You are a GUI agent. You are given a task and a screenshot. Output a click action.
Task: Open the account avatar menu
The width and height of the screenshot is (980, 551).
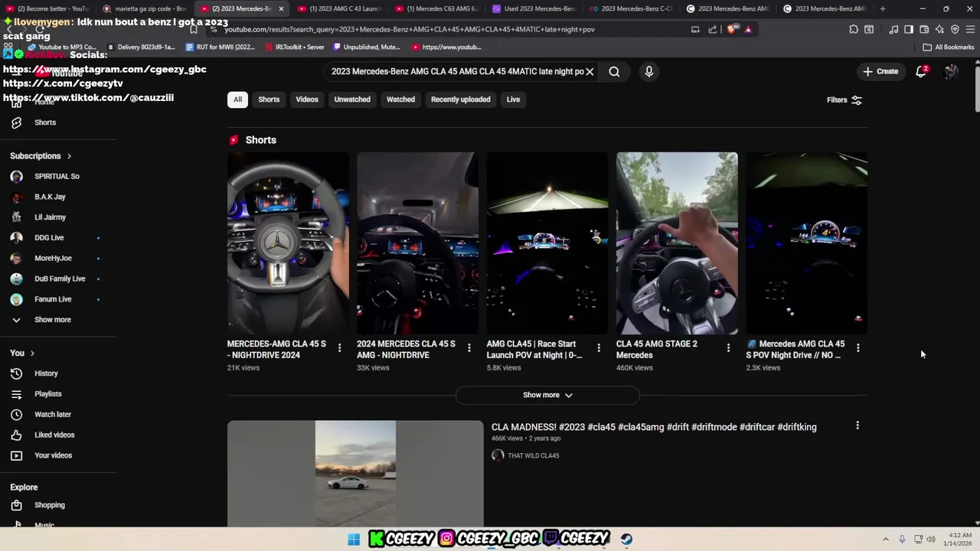tap(951, 71)
